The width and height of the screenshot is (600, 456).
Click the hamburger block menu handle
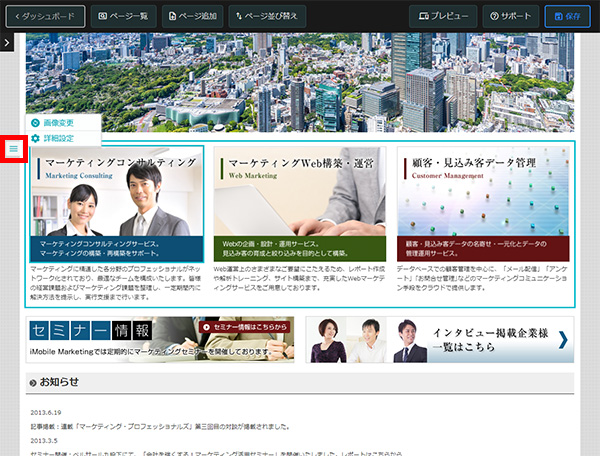(x=13, y=149)
